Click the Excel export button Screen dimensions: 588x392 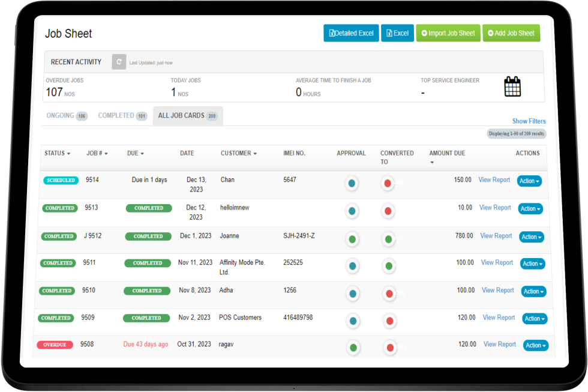(397, 33)
